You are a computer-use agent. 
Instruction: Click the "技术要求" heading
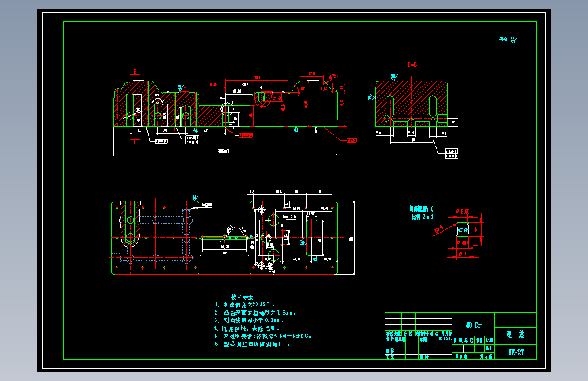click(242, 298)
